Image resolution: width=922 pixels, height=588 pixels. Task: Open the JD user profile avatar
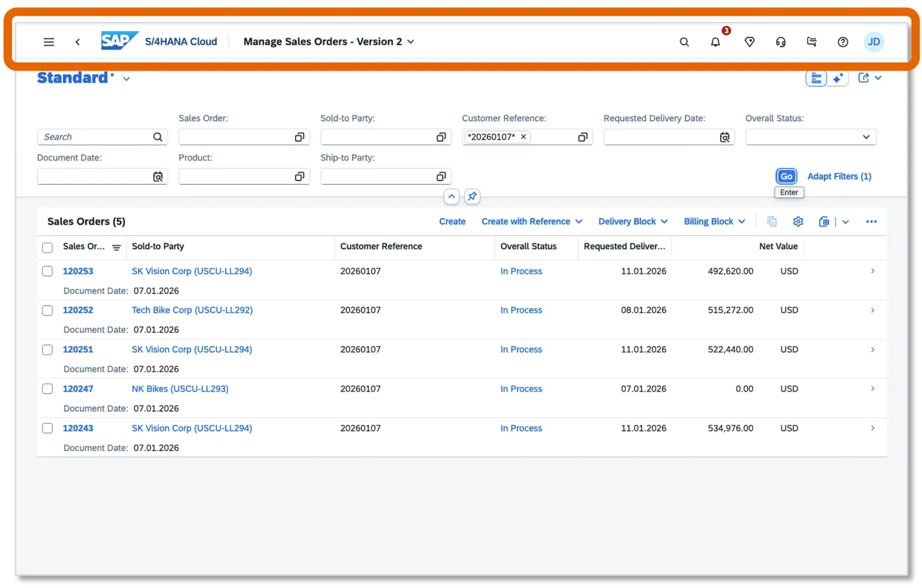[874, 42]
